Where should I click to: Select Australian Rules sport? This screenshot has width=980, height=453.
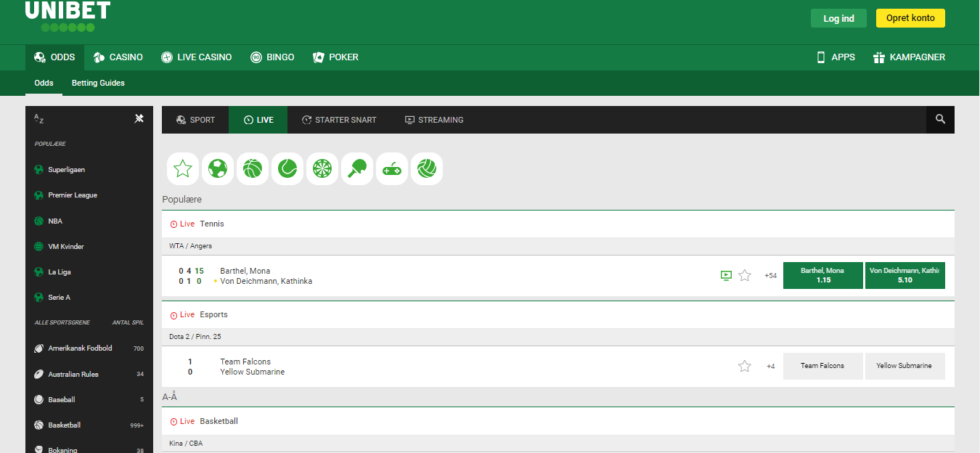89,374
